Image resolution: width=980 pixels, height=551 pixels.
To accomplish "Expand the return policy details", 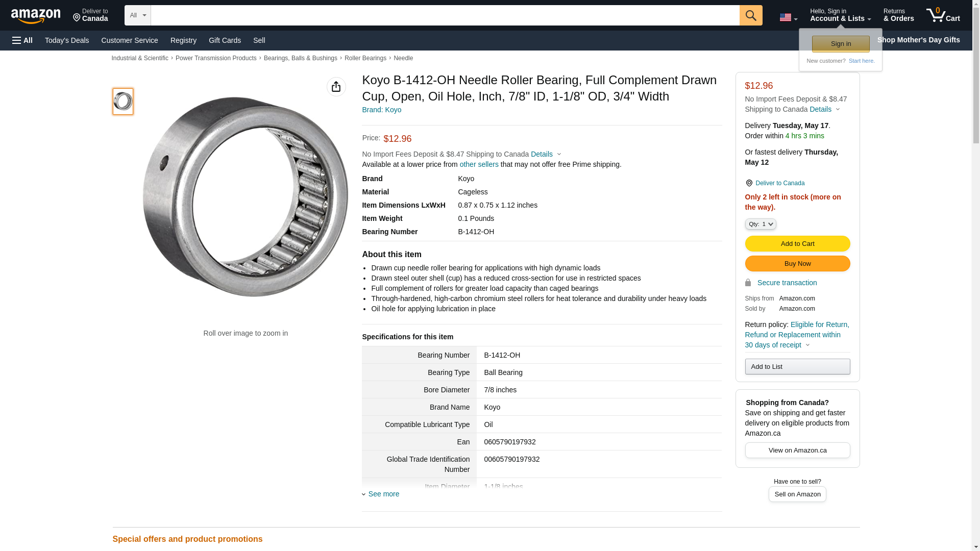I will (x=807, y=345).
